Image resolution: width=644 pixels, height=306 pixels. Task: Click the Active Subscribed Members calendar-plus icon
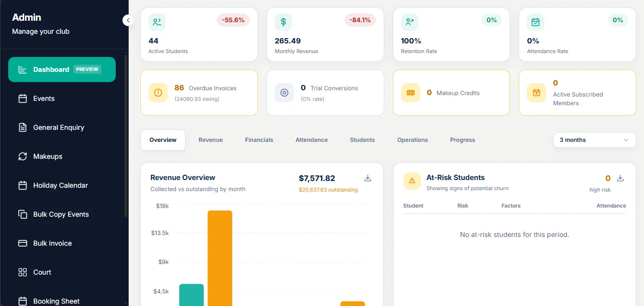[537, 93]
